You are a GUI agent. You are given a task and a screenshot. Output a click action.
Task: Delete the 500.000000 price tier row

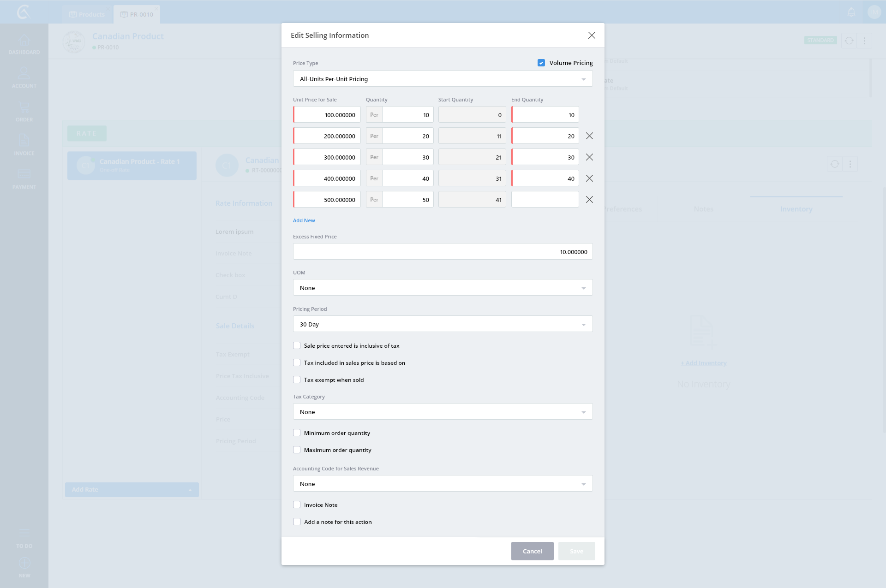click(x=589, y=200)
